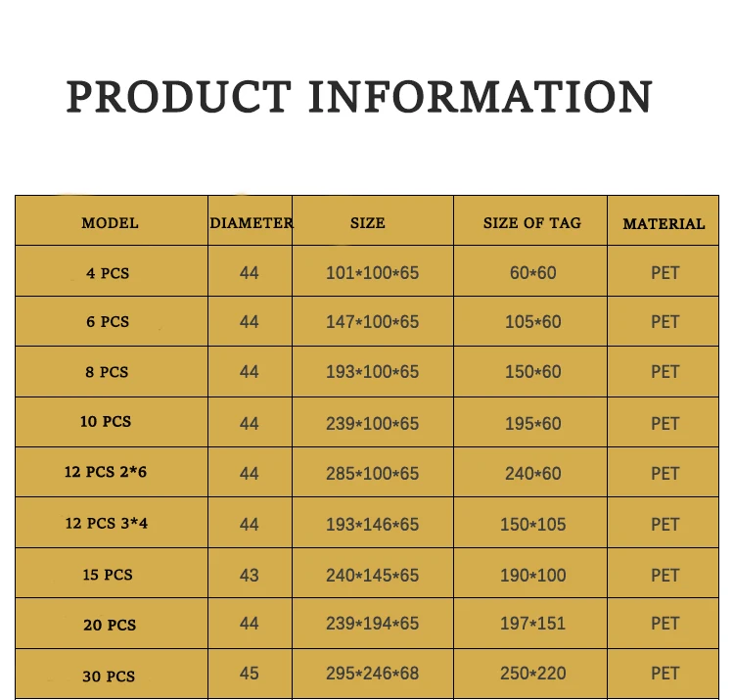This screenshot has height=700, width=734.
Task: Click the 15 PCS model cell
Action: point(108,575)
